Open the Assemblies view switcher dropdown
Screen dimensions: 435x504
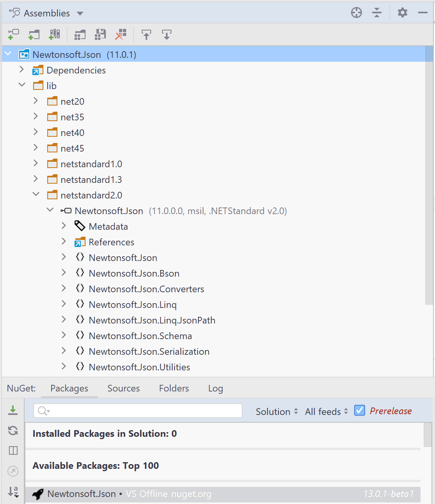80,13
